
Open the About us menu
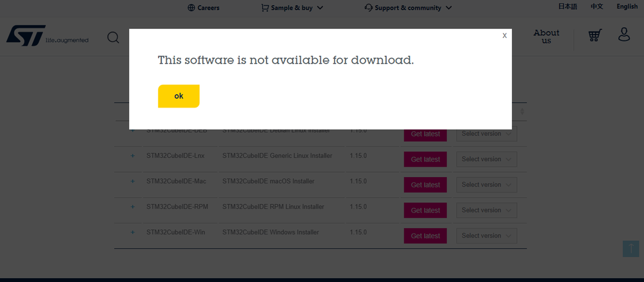546,37
